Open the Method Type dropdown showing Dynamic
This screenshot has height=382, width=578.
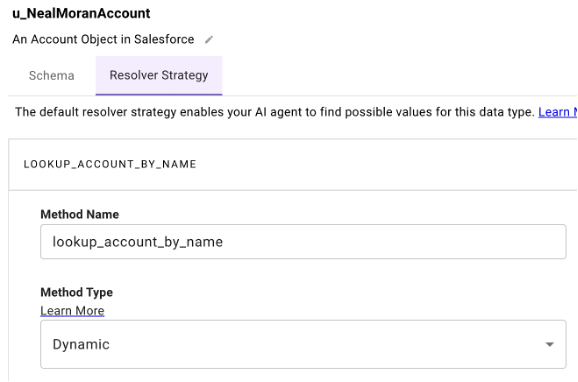click(303, 344)
